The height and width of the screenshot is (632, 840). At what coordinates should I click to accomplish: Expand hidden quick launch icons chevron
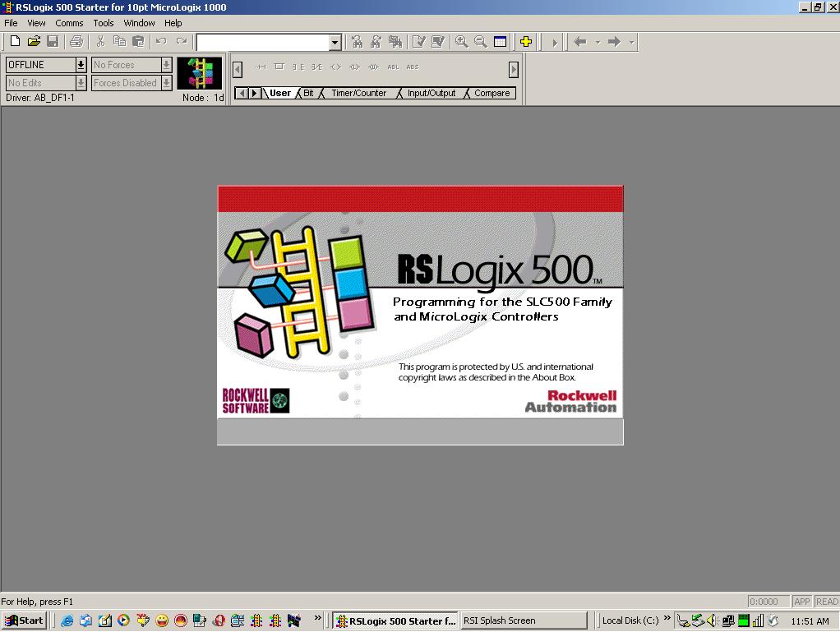point(318,618)
